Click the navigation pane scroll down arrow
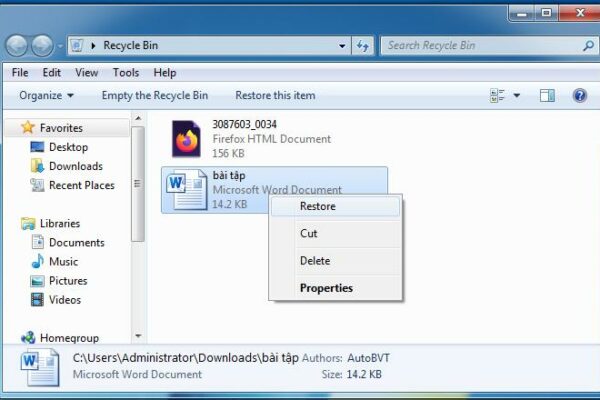Image resolution: width=600 pixels, height=400 pixels. pos(138,336)
